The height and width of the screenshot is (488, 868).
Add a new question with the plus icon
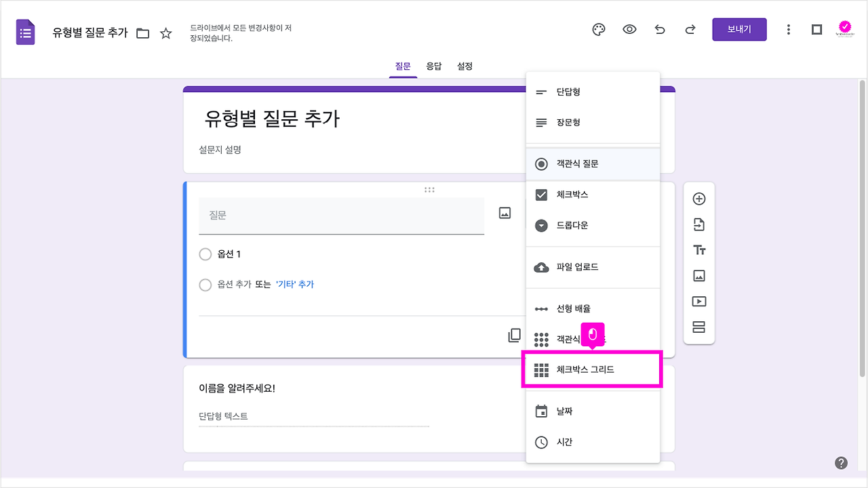coord(698,199)
